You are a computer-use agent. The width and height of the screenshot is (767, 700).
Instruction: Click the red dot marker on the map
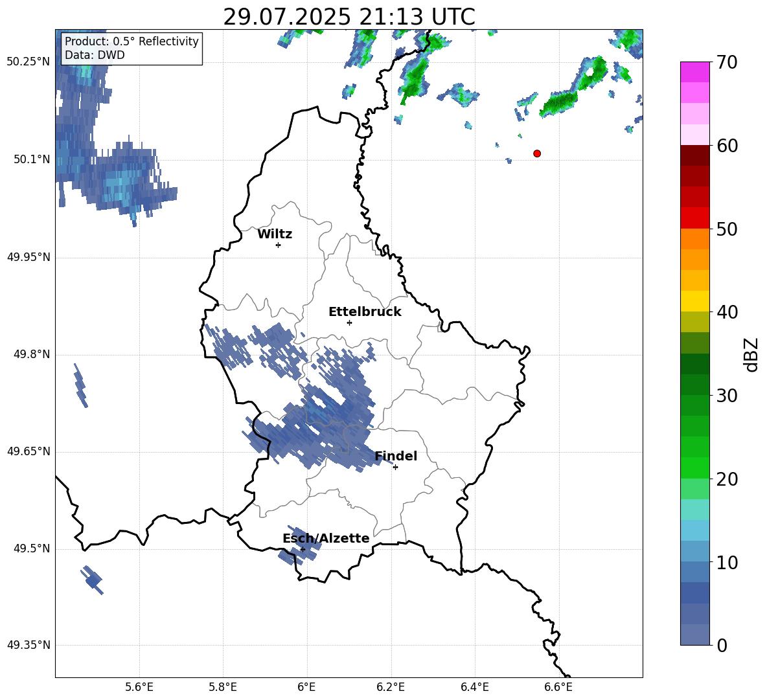[x=537, y=153]
